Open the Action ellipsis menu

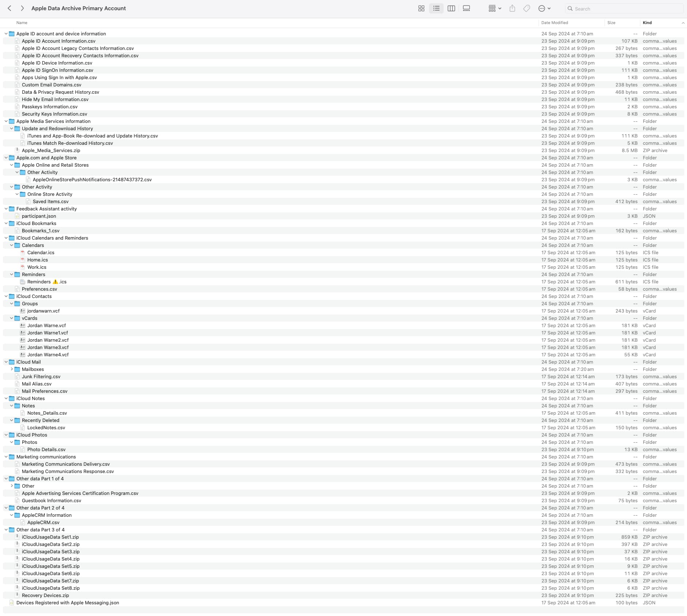[544, 8]
